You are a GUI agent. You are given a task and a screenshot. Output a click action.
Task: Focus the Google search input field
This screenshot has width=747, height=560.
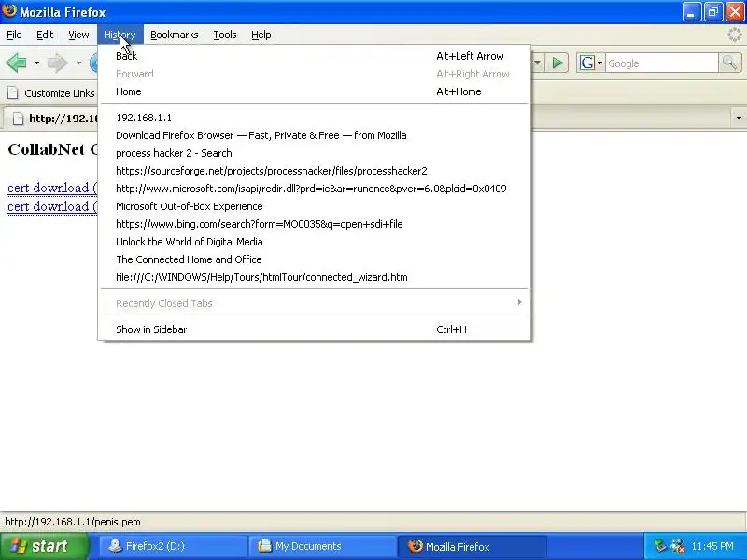coord(662,63)
